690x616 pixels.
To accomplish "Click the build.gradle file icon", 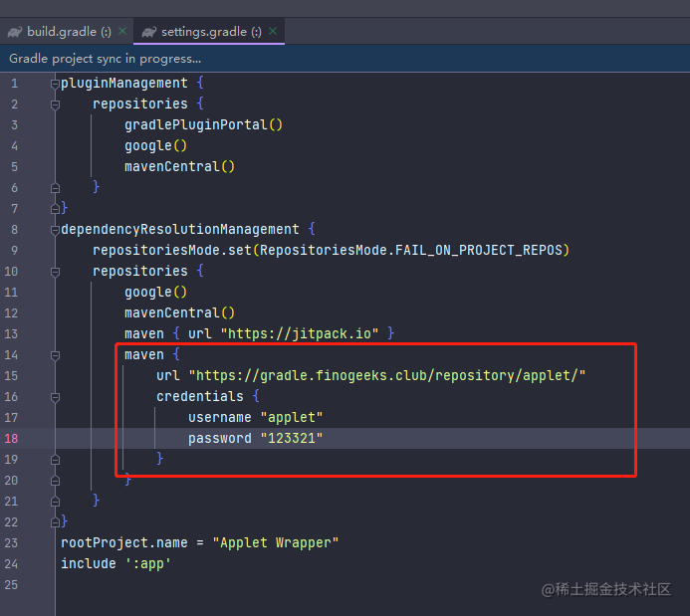I will [15, 32].
